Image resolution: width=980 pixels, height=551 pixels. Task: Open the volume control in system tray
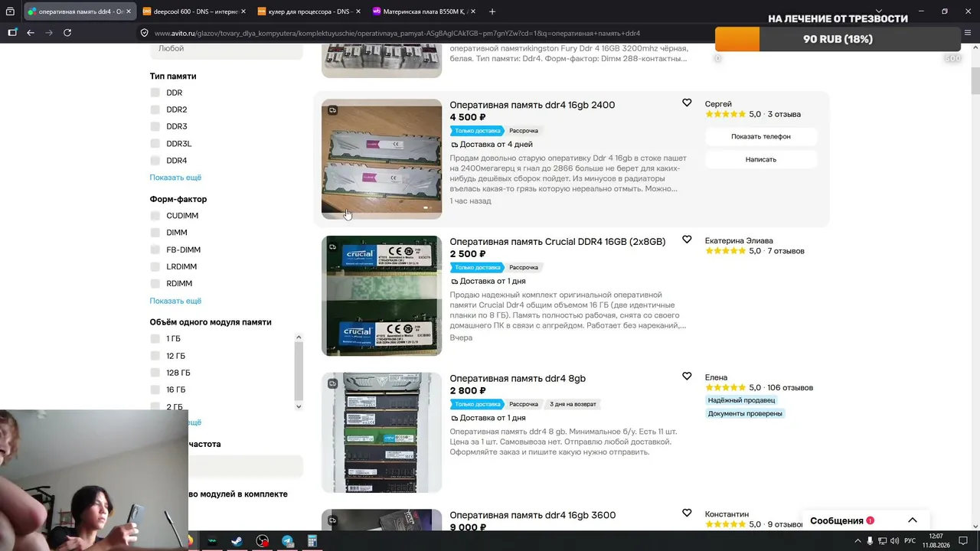895,541
